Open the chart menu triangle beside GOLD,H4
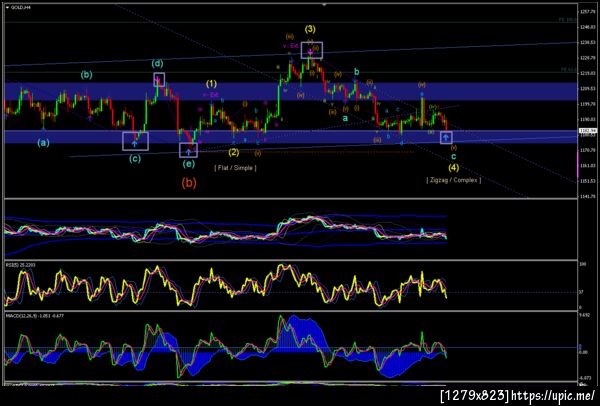Image resolution: width=600 pixels, height=406 pixels. click(8, 7)
